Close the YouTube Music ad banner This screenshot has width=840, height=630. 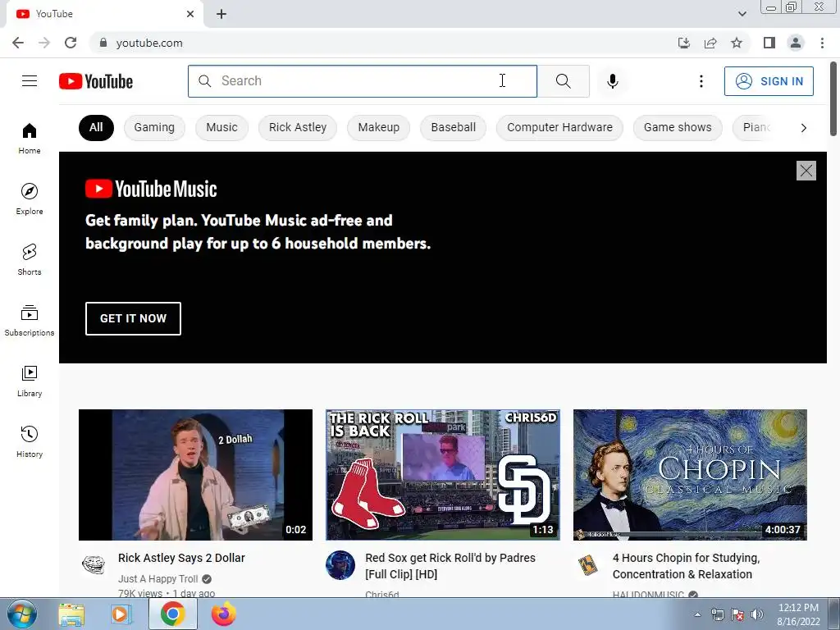tap(806, 171)
